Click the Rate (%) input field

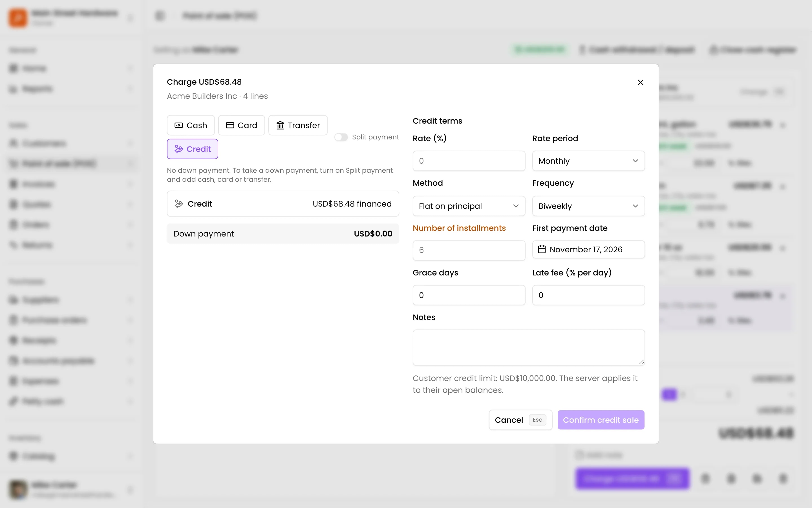point(469,161)
